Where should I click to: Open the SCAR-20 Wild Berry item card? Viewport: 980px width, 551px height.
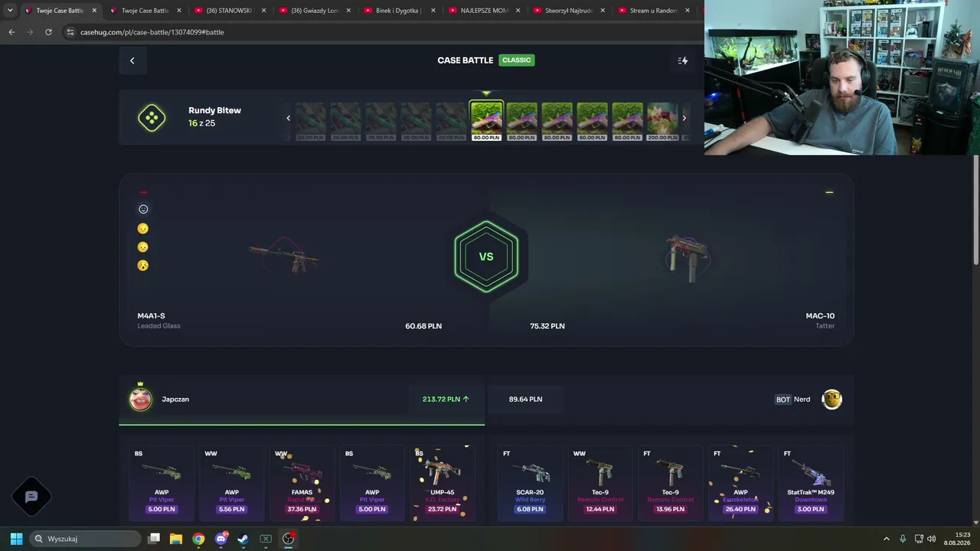coord(530,483)
